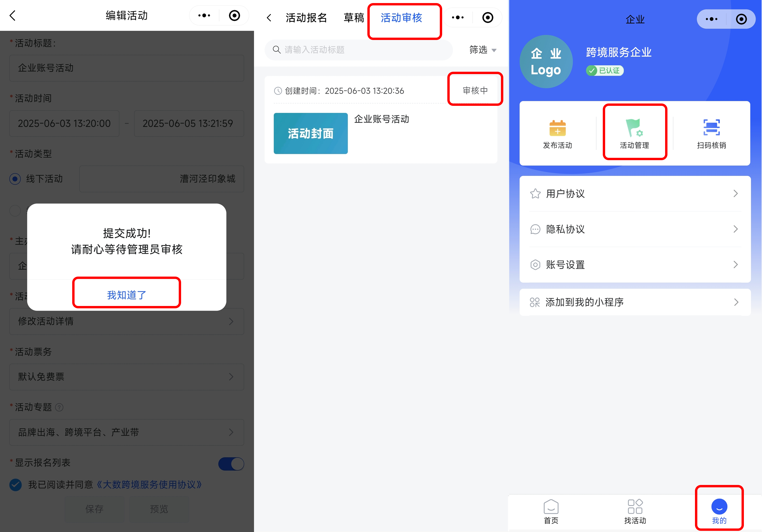This screenshot has height=532, width=762.
Task: Open the 筛选 filter dropdown
Action: [x=483, y=50]
